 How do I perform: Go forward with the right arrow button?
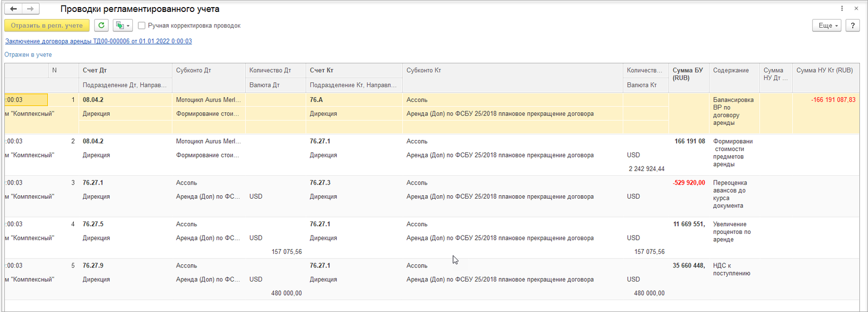click(30, 9)
